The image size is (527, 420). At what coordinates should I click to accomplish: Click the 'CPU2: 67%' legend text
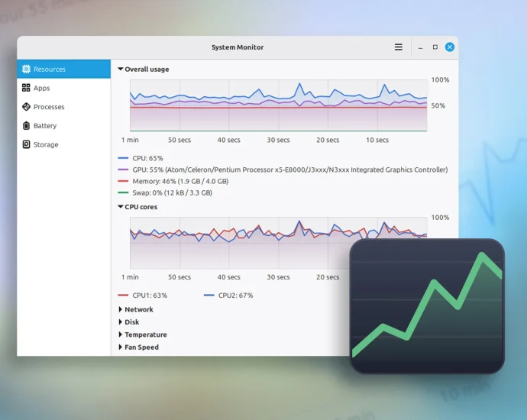pyautogui.click(x=235, y=296)
